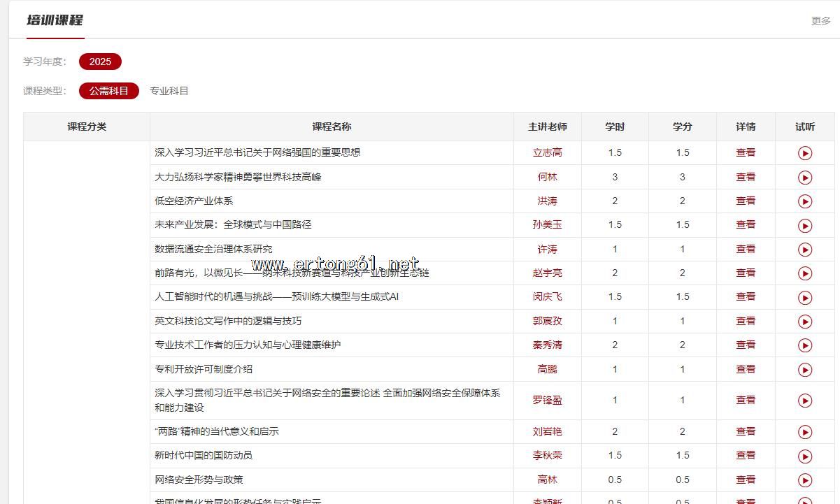Open 更多 link for training courses

point(820,21)
